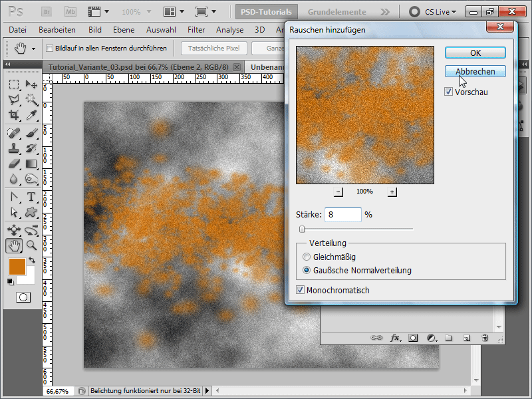The height and width of the screenshot is (399, 532).
Task: Select the Move tool
Action: pyautogui.click(x=31, y=84)
